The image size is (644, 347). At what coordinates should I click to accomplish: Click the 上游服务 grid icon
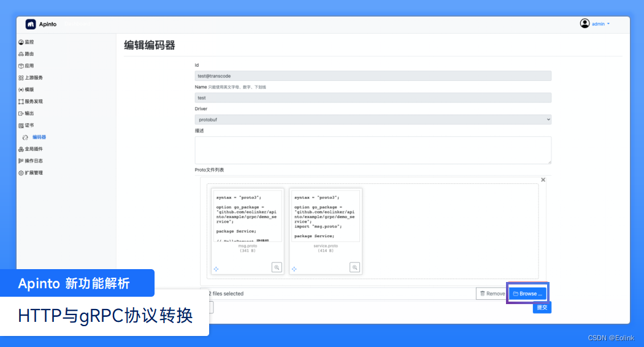(21, 78)
